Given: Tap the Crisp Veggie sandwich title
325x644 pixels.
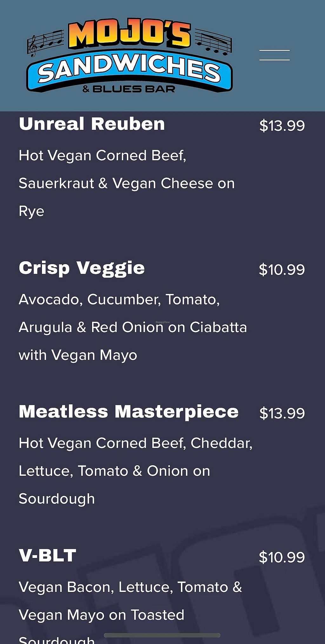Looking at the screenshot, I should (x=82, y=268).
